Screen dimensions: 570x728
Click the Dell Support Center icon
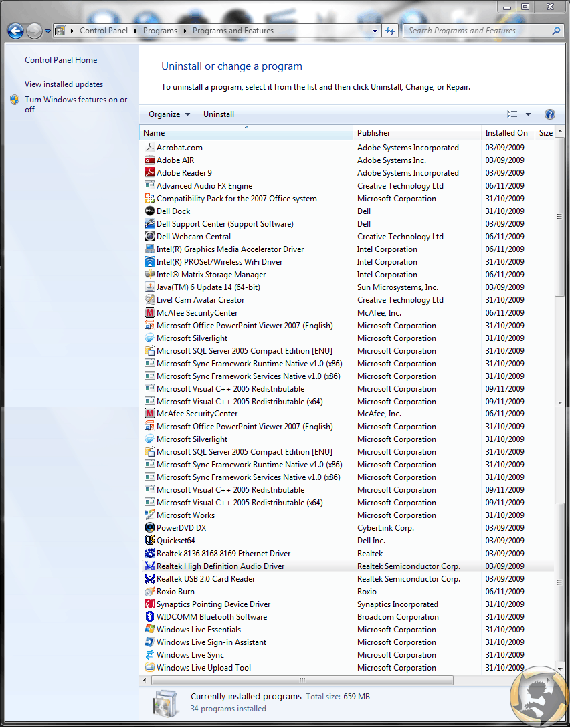point(150,224)
